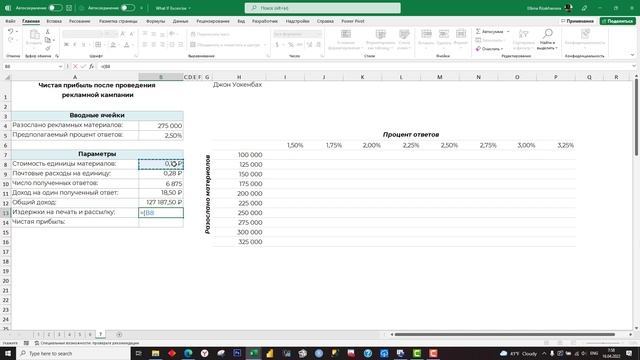Switch to the Рецензирование tab

(x=213, y=21)
